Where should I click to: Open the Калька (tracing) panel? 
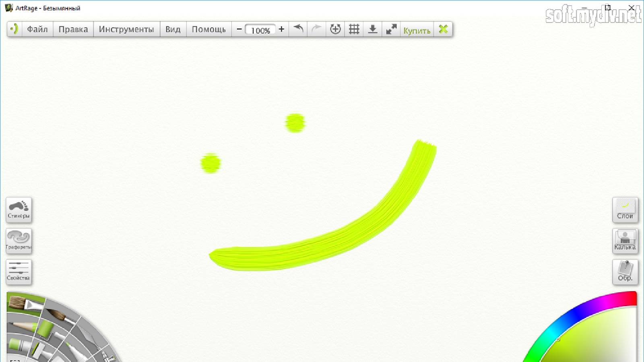625,241
